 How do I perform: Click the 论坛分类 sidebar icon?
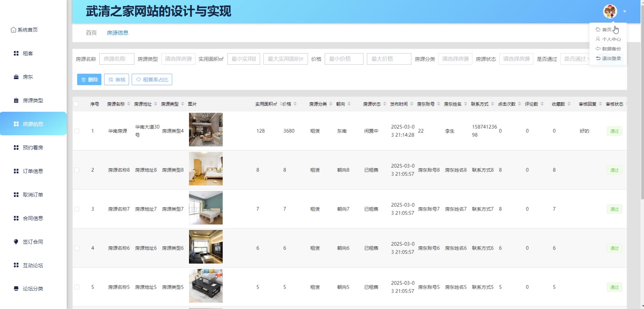pos(16,288)
